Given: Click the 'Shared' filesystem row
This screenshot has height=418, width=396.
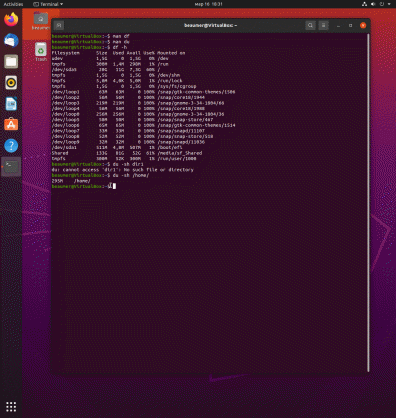Looking at the screenshot, I should coord(127,153).
